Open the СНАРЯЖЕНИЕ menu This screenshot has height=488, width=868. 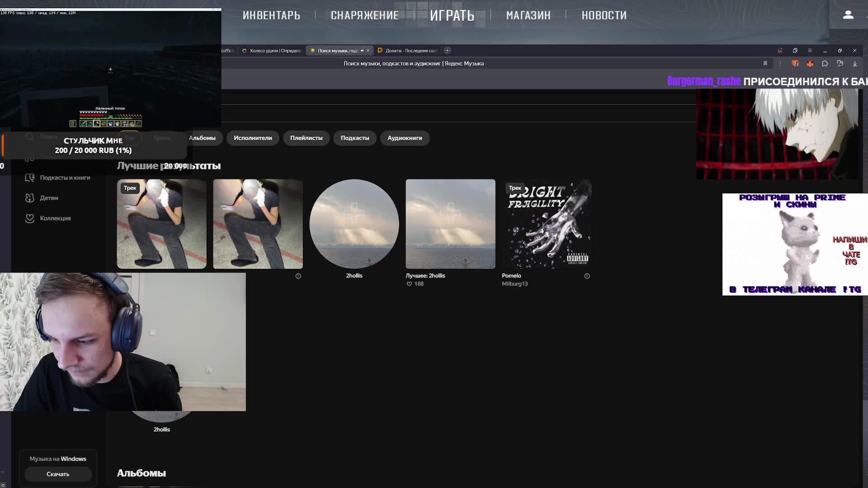365,15
